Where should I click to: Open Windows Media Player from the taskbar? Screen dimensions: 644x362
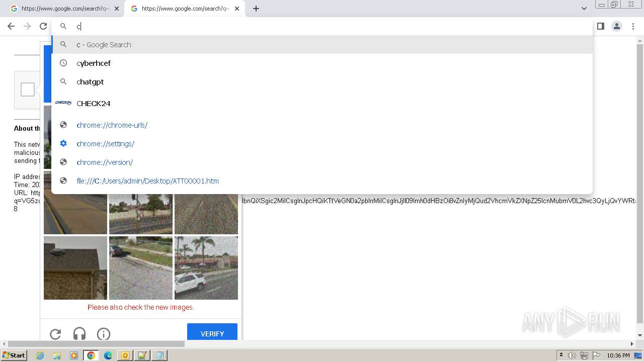click(74, 355)
